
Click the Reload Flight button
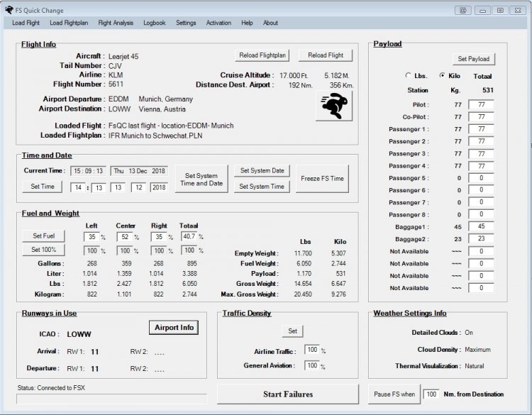326,55
